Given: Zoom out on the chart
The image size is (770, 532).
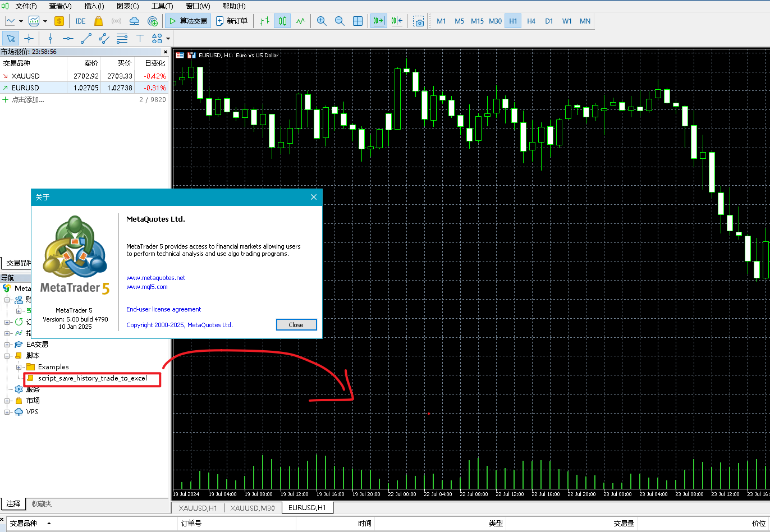Looking at the screenshot, I should pyautogui.click(x=340, y=21).
